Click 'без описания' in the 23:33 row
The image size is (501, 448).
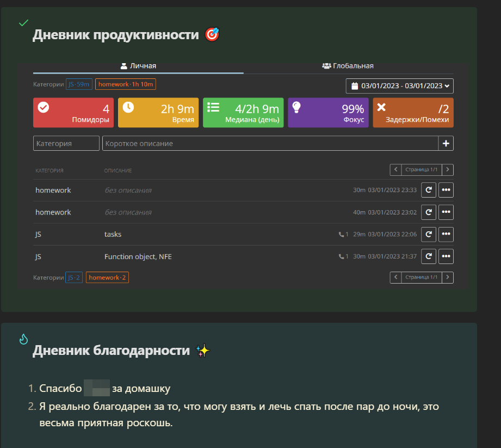click(x=128, y=191)
